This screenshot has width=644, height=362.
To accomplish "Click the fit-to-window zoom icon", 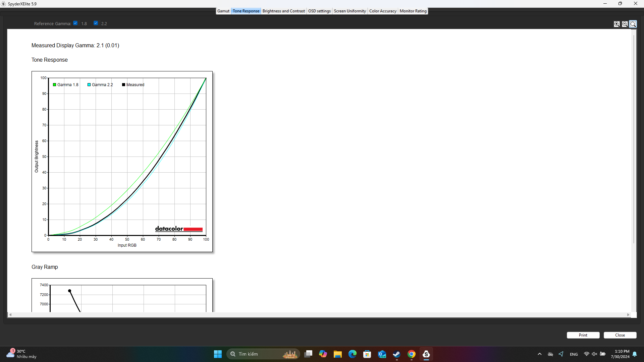I will pos(633,23).
